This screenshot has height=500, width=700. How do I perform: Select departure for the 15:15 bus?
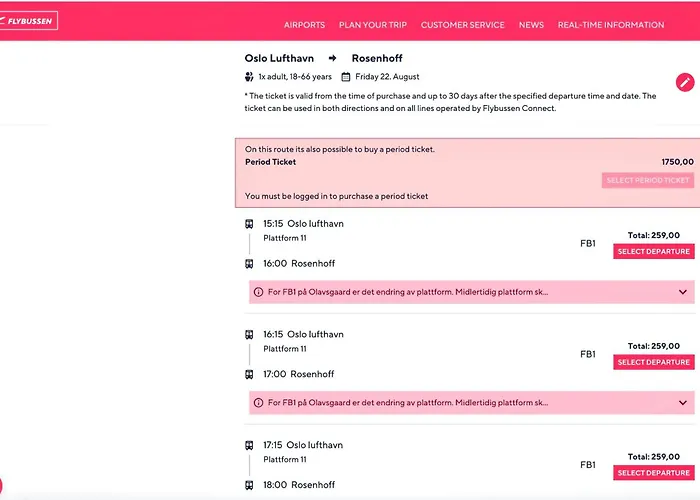[x=654, y=251]
